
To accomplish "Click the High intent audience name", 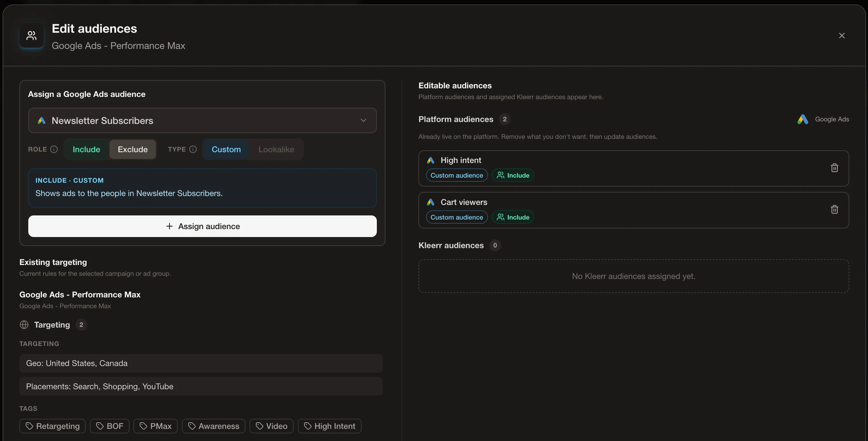I will pos(461,160).
